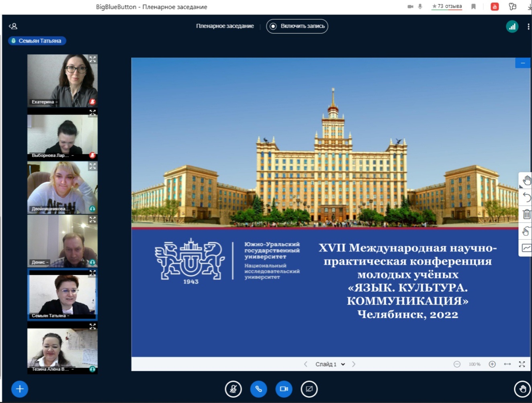The image size is (532, 403).
Task: Go to the next slide
Action: pyautogui.click(x=354, y=364)
